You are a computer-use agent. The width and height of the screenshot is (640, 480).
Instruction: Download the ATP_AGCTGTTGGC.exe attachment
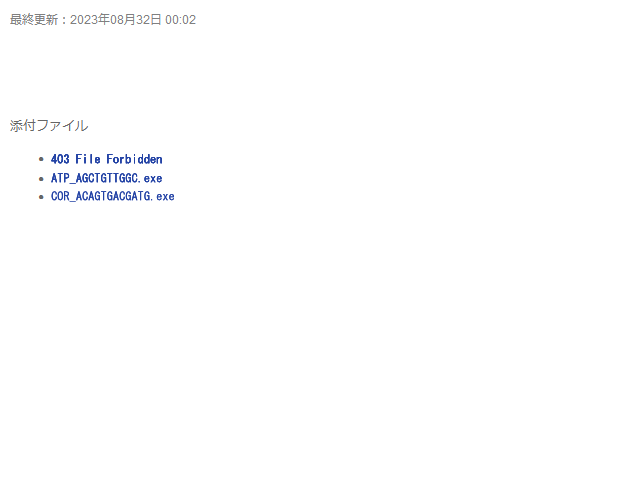(107, 178)
